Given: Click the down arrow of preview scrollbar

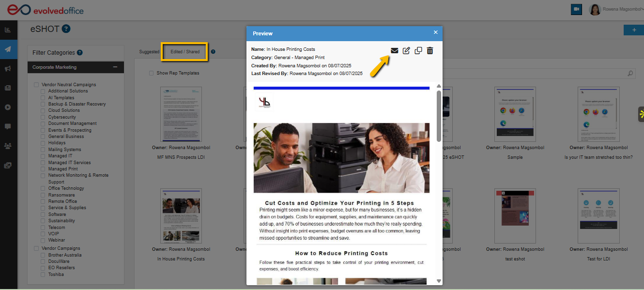Looking at the screenshot, I should pos(439,281).
